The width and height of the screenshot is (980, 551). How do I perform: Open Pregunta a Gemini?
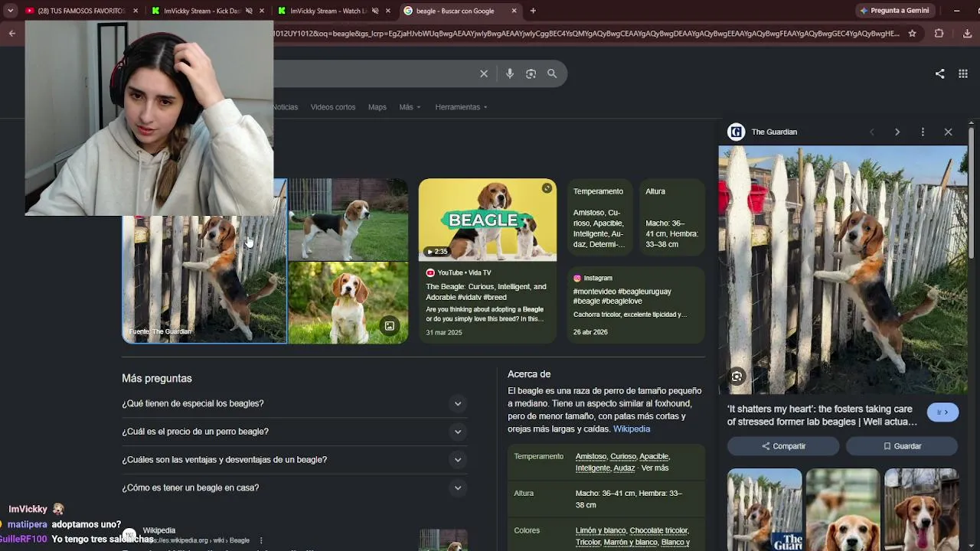(895, 11)
